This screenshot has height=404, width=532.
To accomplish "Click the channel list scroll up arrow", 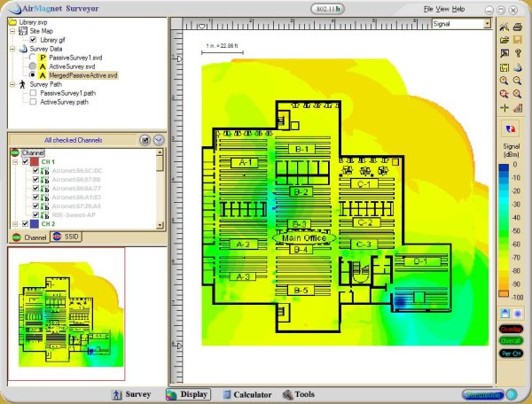I will point(160,152).
